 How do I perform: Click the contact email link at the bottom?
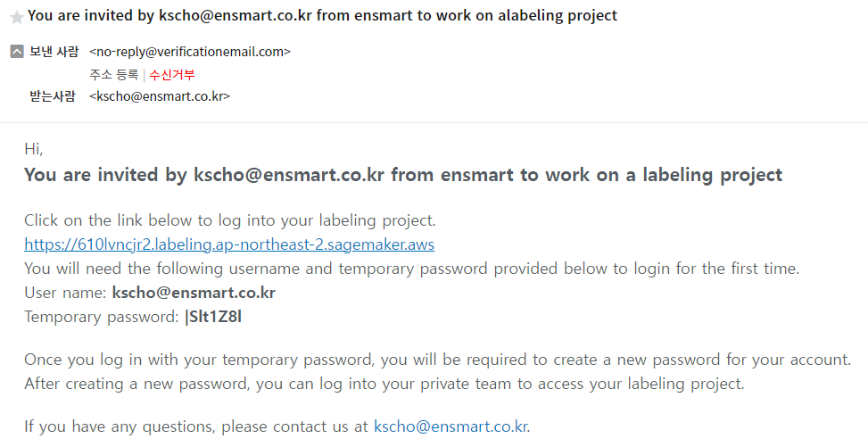tap(450, 426)
